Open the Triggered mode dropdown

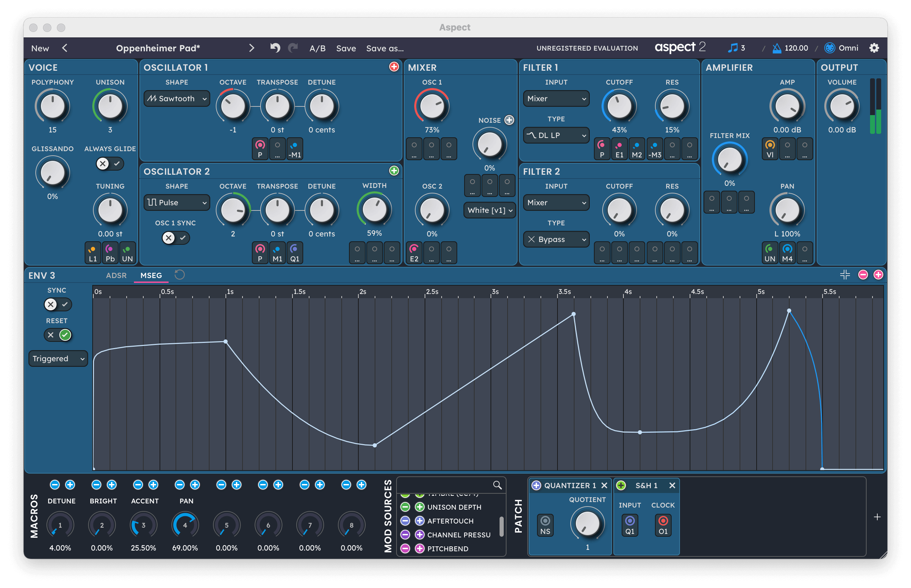(x=58, y=358)
